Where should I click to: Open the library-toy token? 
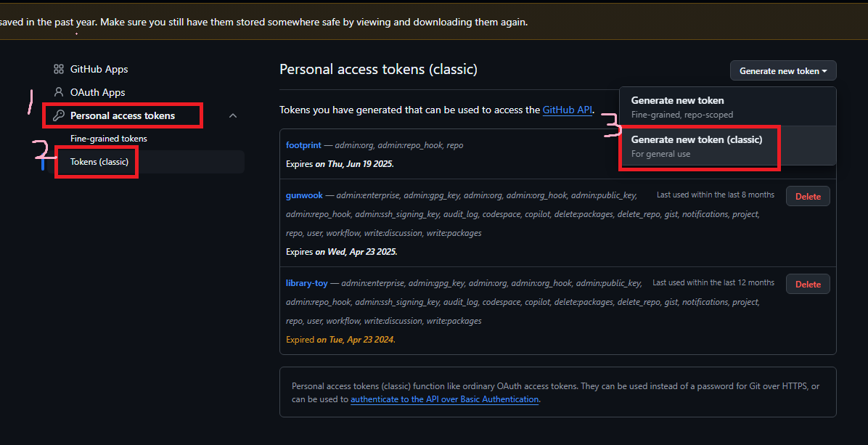click(x=307, y=283)
